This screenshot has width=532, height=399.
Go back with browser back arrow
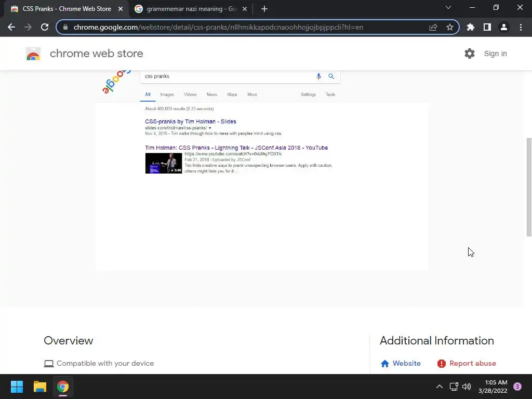pos(11,27)
